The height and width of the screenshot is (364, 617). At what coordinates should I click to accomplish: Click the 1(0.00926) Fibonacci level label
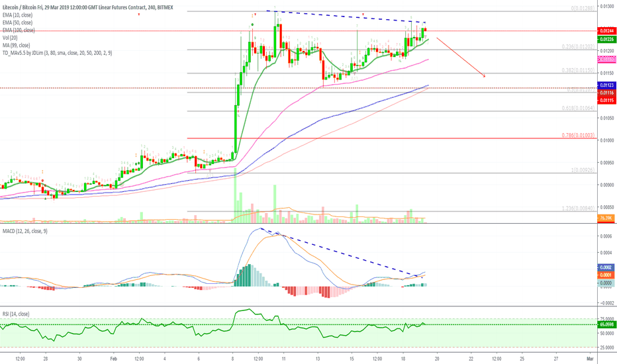coord(583,170)
